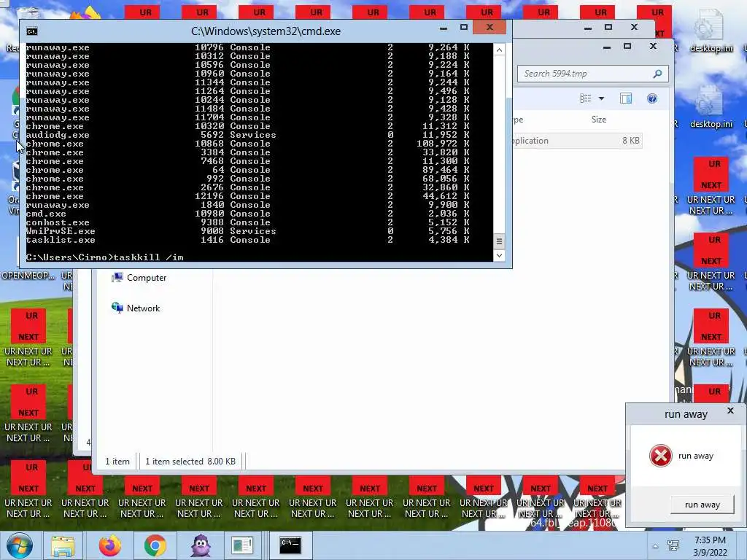Viewport: 747px width, 560px height.
Task: Select the conhost.exe process row
Action: (248, 222)
